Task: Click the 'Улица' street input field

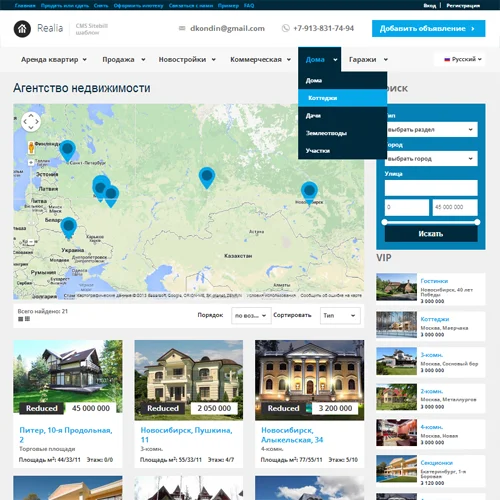Action: [x=431, y=188]
